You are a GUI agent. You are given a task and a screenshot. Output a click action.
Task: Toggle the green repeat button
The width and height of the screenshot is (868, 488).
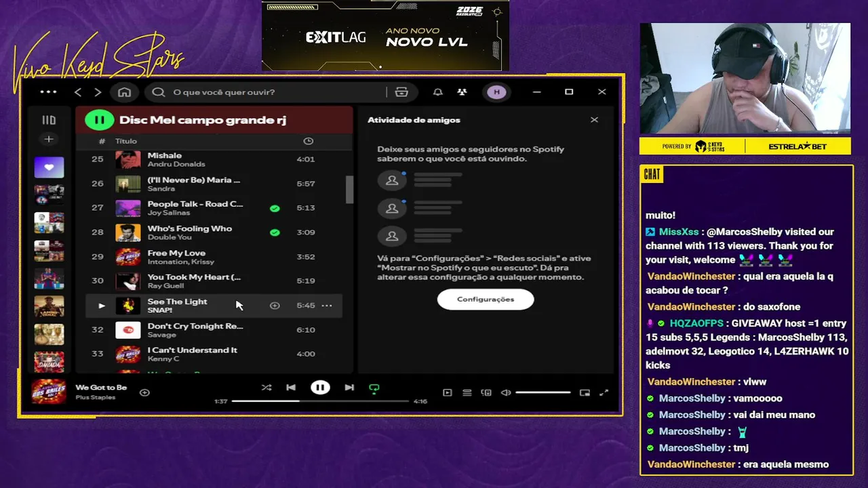(374, 388)
